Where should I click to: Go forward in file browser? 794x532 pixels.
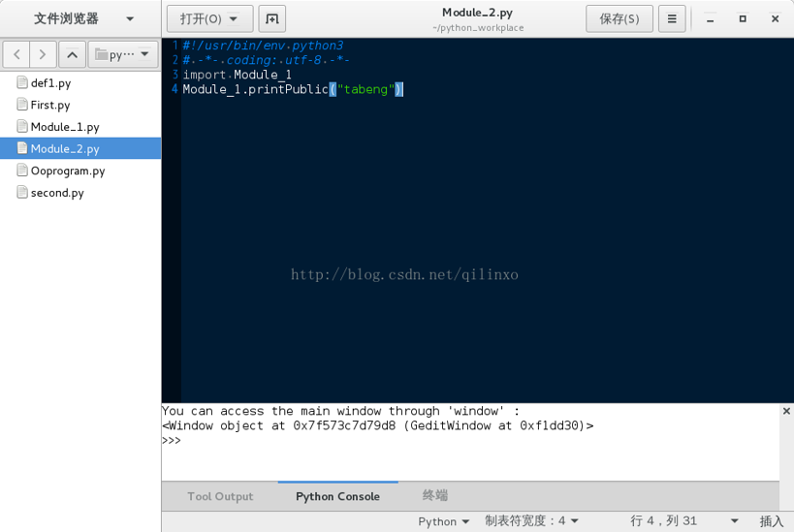pos(43,54)
